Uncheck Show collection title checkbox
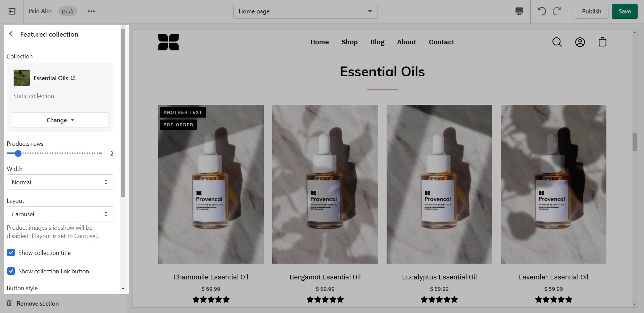 tap(11, 253)
